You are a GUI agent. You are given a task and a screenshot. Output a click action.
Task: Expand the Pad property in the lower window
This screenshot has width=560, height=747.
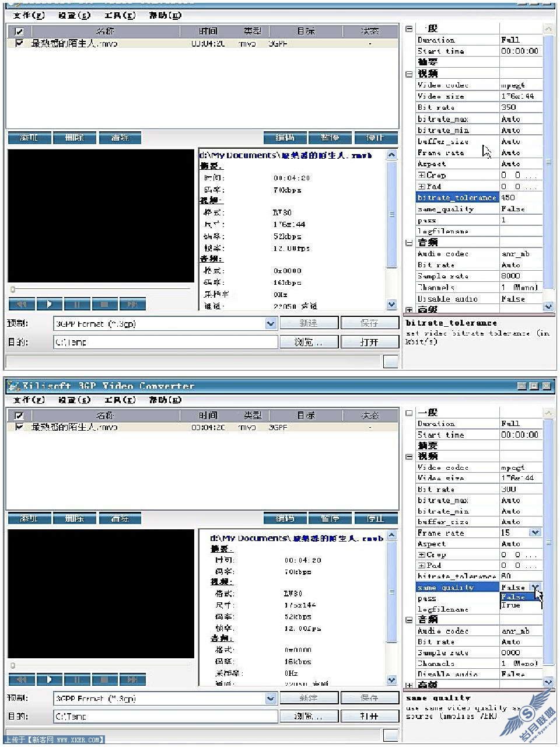point(422,566)
